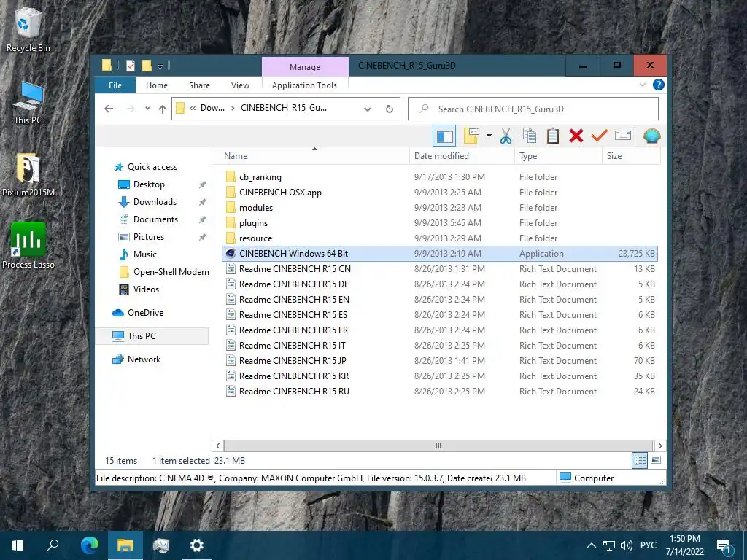Go back with the left arrow
This screenshot has height=560, width=747.
coord(109,109)
